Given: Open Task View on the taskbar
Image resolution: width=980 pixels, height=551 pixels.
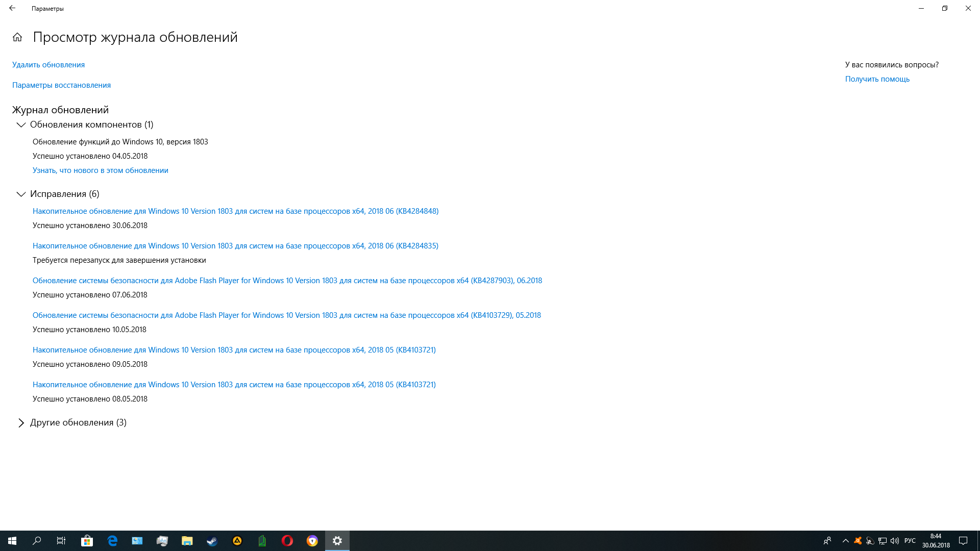Looking at the screenshot, I should 61,541.
